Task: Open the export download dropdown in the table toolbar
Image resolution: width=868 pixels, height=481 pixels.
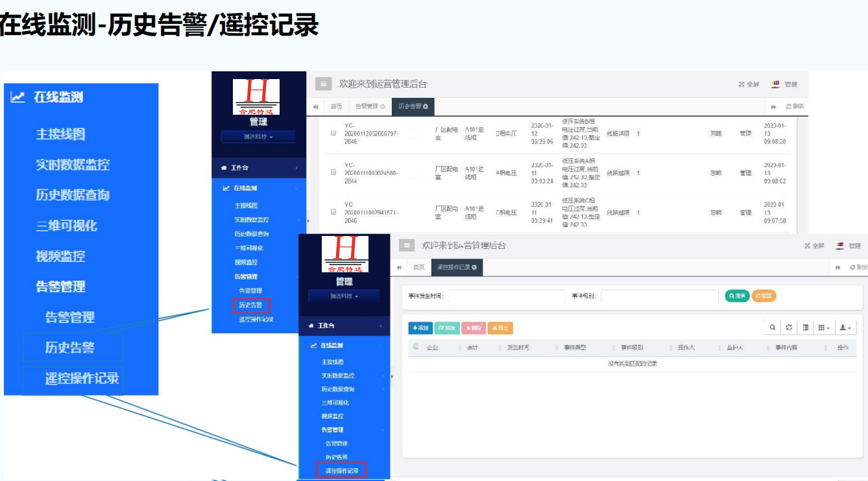Action: [845, 327]
